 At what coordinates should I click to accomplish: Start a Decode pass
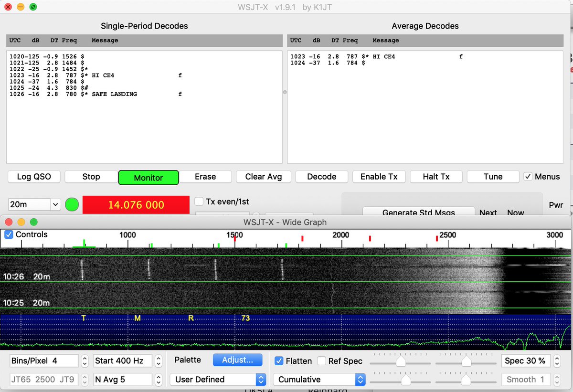coord(322,177)
